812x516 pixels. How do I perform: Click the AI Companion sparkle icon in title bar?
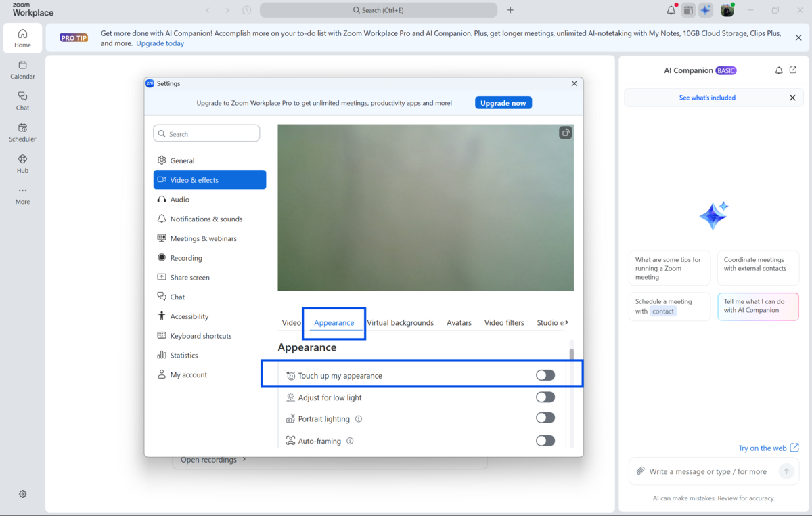706,10
